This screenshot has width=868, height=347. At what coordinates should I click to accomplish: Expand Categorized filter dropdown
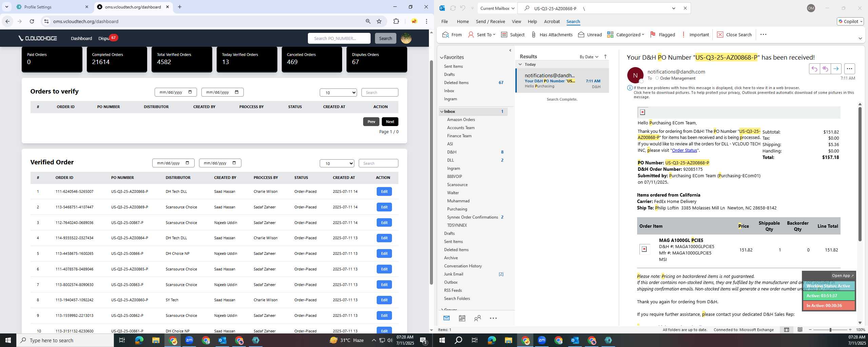click(x=626, y=35)
